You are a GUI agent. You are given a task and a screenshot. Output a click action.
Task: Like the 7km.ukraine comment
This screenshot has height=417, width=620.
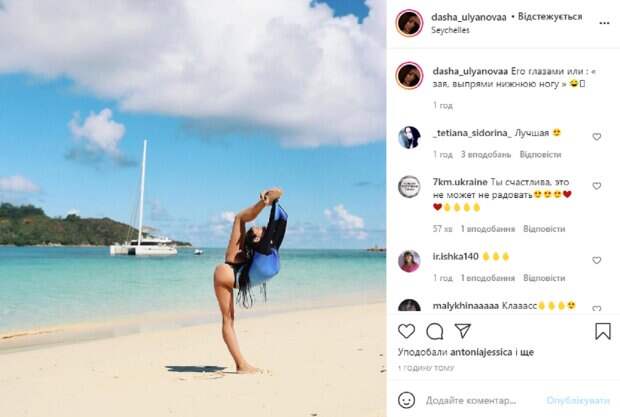click(597, 186)
